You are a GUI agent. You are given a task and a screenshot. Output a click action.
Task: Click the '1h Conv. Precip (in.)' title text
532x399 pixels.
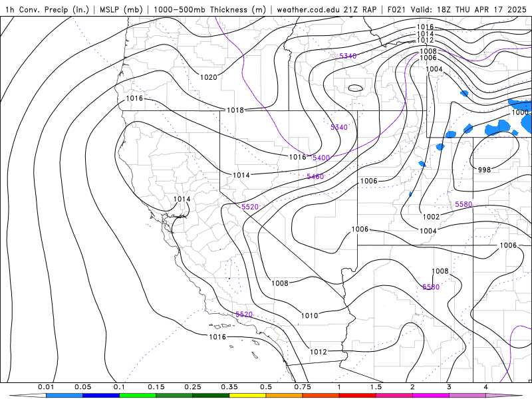tap(47, 9)
